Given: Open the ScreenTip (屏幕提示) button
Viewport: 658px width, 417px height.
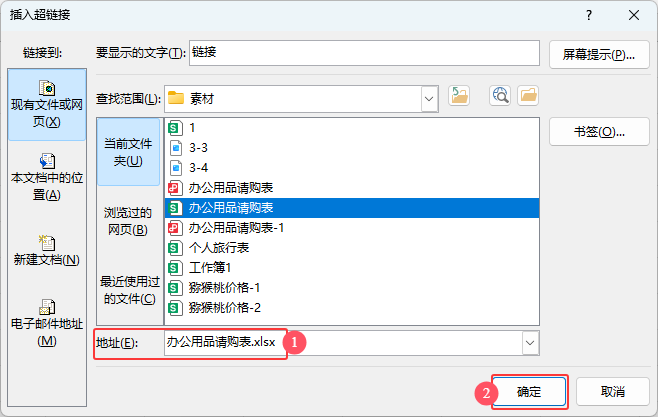Looking at the screenshot, I should (x=599, y=55).
